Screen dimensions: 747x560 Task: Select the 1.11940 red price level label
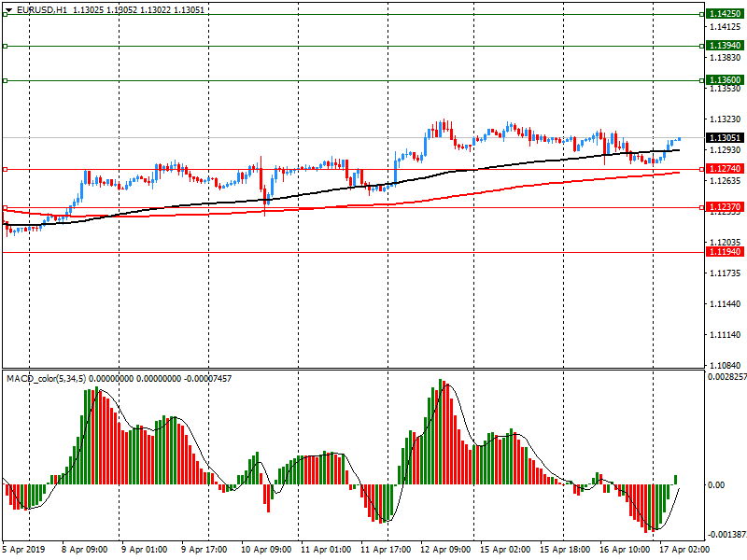pyautogui.click(x=726, y=252)
